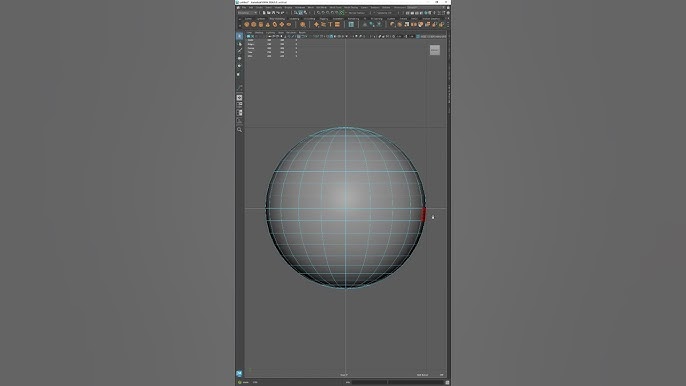Create a polygon disc from the shelf
The height and width of the screenshot is (386, 686).
click(x=289, y=25)
